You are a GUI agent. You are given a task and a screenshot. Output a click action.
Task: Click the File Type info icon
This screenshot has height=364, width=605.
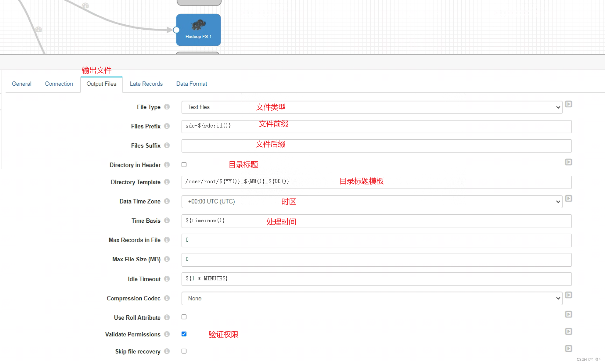167,107
